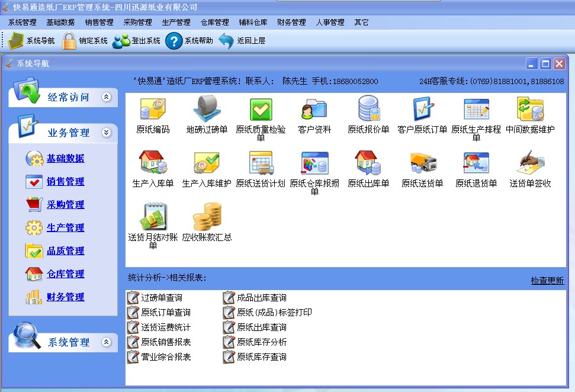Click 登出系统 toolbar button

[136, 41]
